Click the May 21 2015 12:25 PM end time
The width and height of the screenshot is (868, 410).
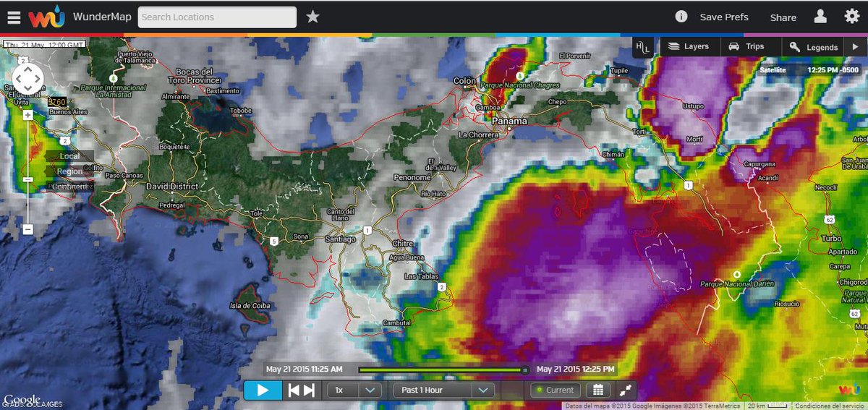coord(576,369)
